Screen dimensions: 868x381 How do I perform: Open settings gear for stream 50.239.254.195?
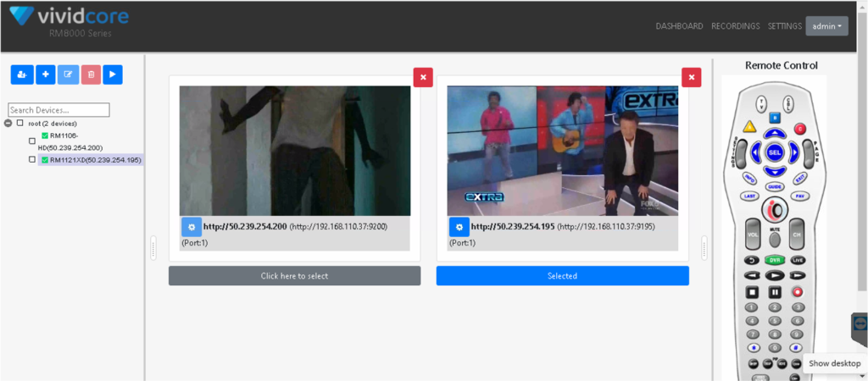pos(459,227)
